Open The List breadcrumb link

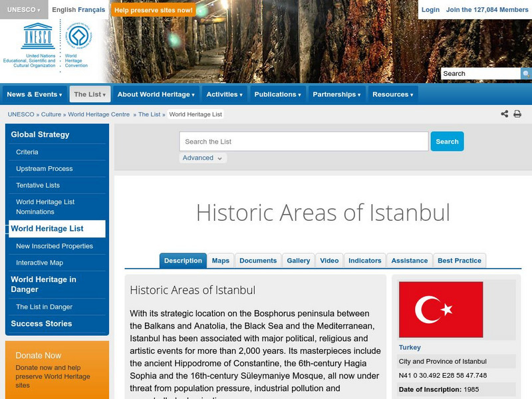(x=149, y=114)
